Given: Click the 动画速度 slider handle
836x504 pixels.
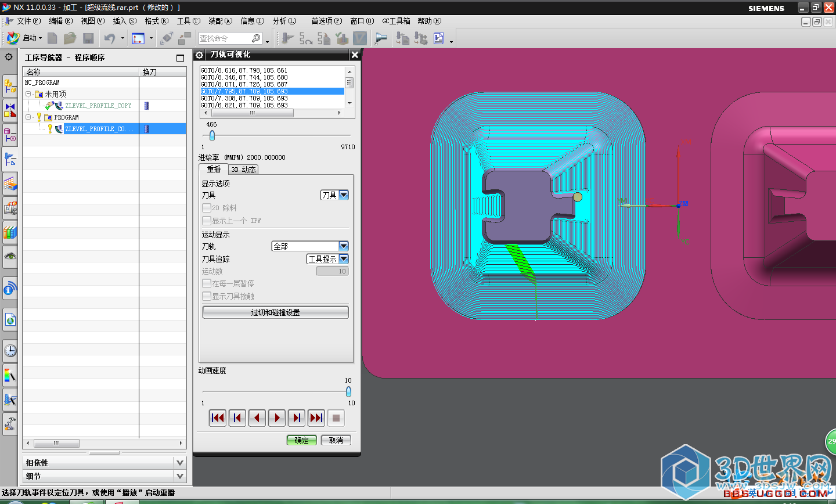Looking at the screenshot, I should click(348, 391).
